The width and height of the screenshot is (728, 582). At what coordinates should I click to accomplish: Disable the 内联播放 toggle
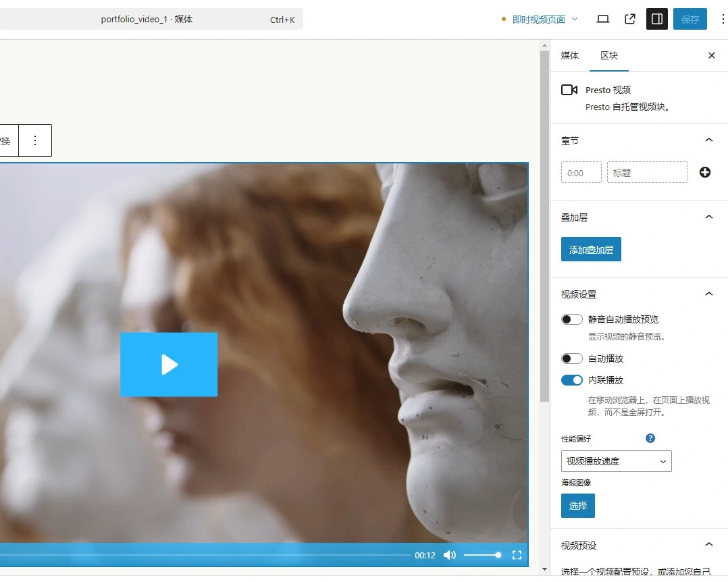pos(571,379)
